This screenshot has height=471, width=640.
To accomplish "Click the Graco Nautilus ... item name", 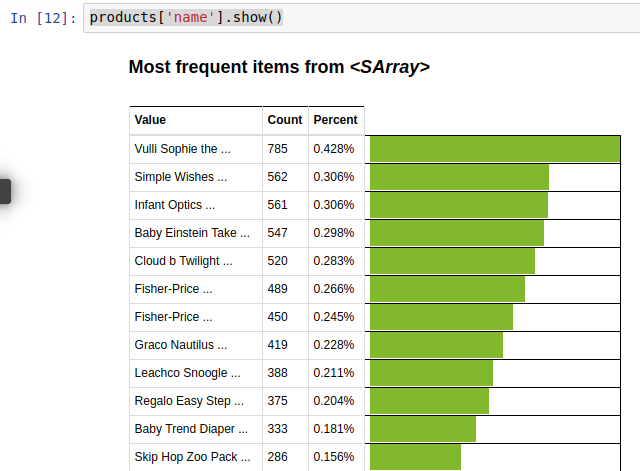I will coord(180,345).
